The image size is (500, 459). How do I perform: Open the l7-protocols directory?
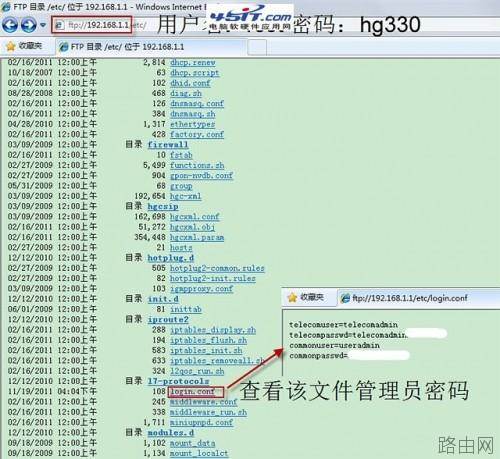[178, 381]
